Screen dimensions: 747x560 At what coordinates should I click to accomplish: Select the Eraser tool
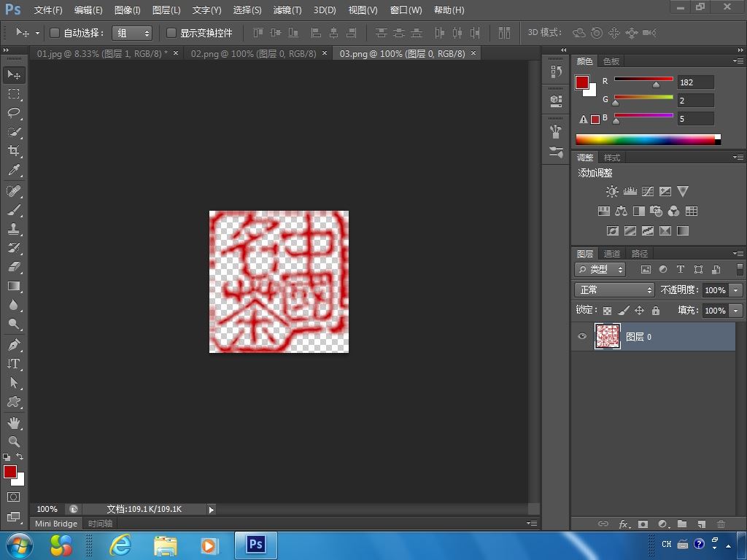[14, 267]
